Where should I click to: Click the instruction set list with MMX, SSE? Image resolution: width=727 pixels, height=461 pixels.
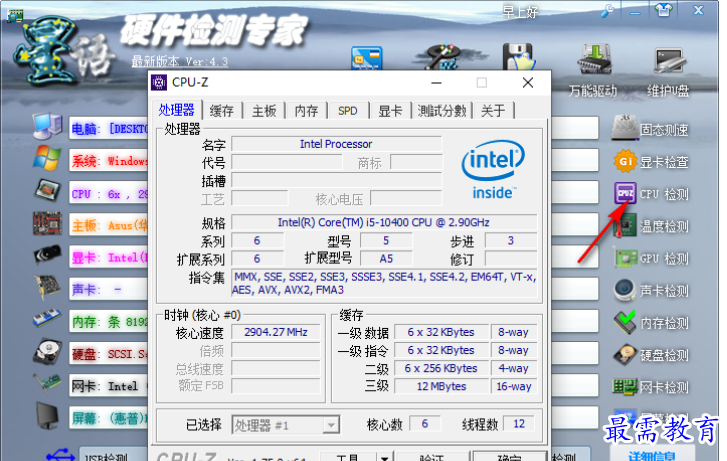(x=384, y=283)
